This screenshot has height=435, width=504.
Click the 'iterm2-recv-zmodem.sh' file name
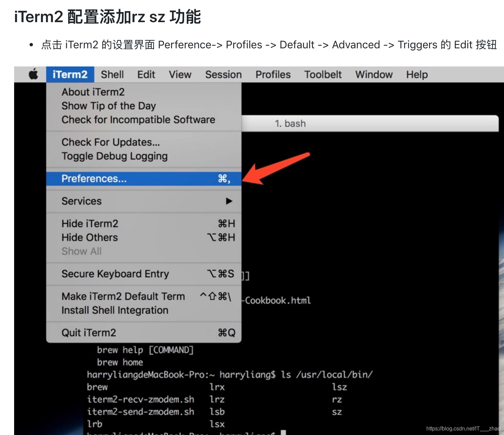click(x=140, y=399)
